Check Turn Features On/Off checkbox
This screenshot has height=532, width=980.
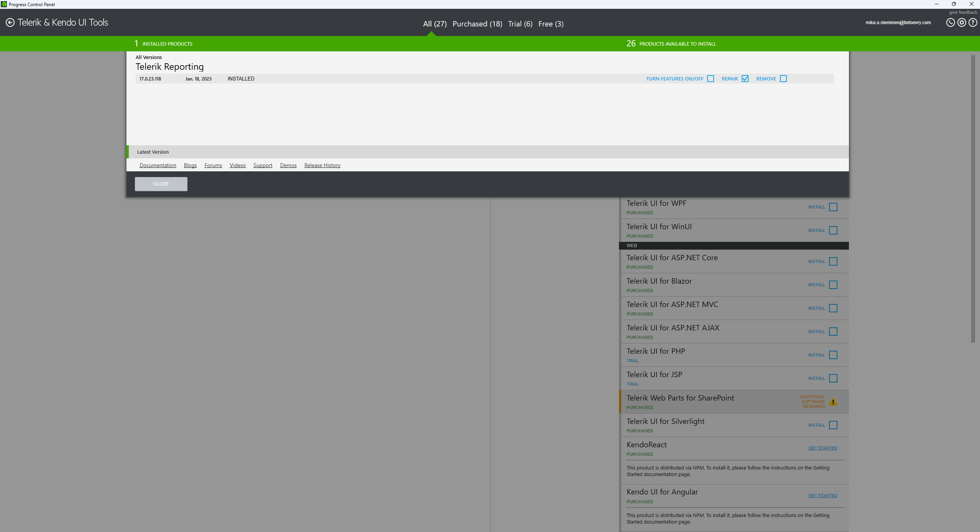coord(711,79)
